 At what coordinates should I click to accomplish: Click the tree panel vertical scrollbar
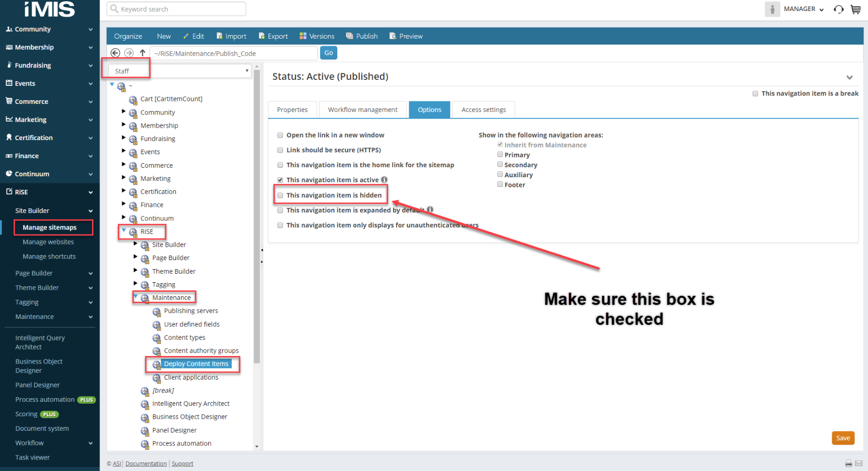pyautogui.click(x=257, y=216)
